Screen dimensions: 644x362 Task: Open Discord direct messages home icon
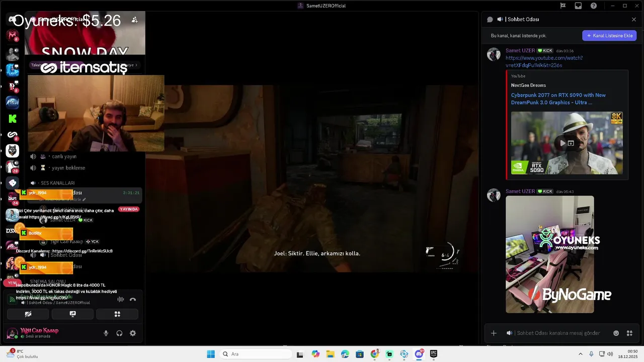pyautogui.click(x=13, y=20)
